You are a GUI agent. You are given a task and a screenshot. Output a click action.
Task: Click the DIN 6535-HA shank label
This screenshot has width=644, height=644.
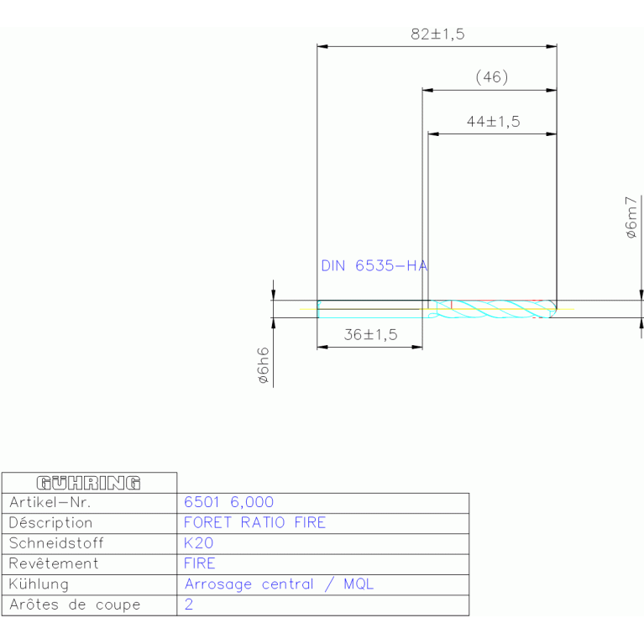tap(374, 266)
